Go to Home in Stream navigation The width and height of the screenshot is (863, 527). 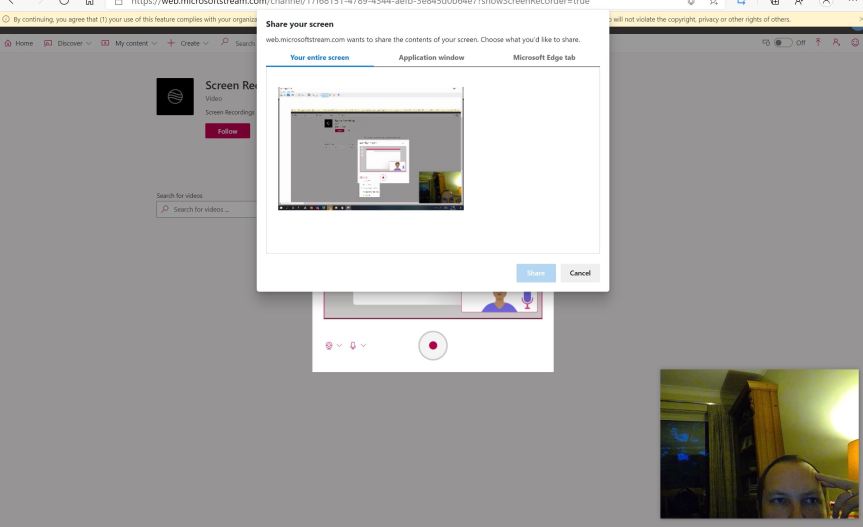tap(19, 43)
